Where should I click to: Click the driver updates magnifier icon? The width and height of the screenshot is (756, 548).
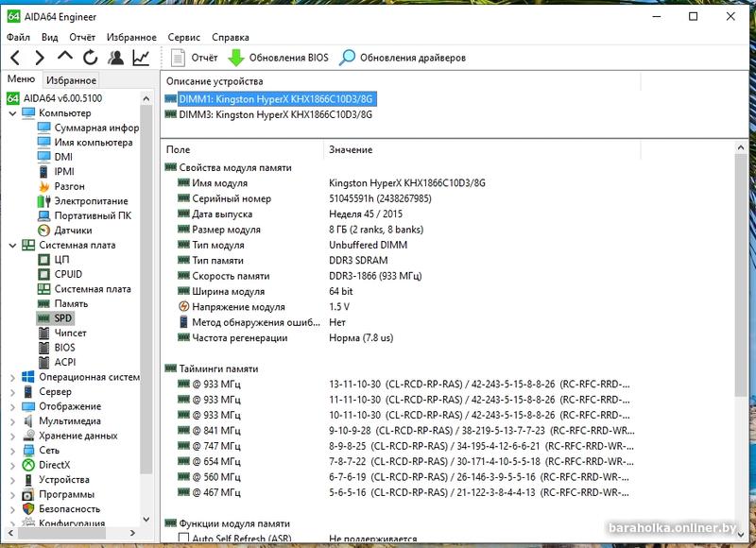[x=348, y=58]
